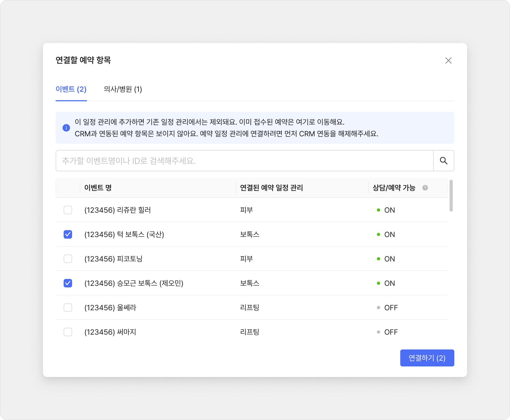Click the 리쥬란 힐러 row ON status
The width and height of the screenshot is (510, 420).
click(x=389, y=210)
